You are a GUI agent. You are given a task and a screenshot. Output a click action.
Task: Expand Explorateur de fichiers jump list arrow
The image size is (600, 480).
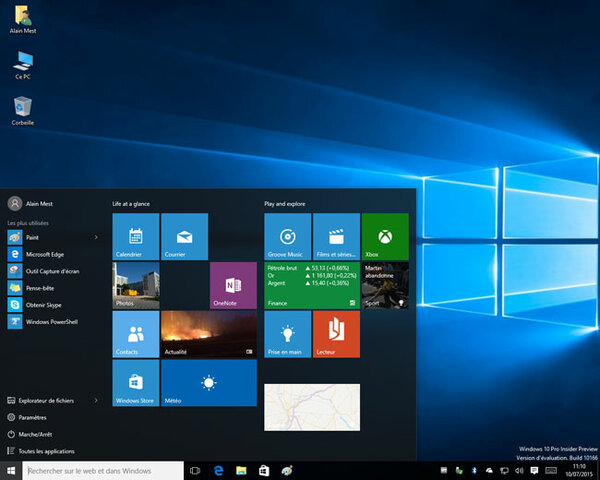click(x=96, y=400)
